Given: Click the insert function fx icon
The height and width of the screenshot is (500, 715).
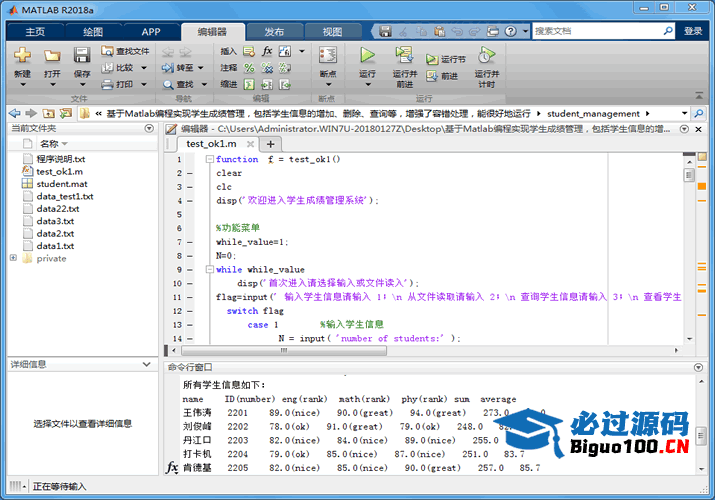Looking at the screenshot, I should [267, 51].
